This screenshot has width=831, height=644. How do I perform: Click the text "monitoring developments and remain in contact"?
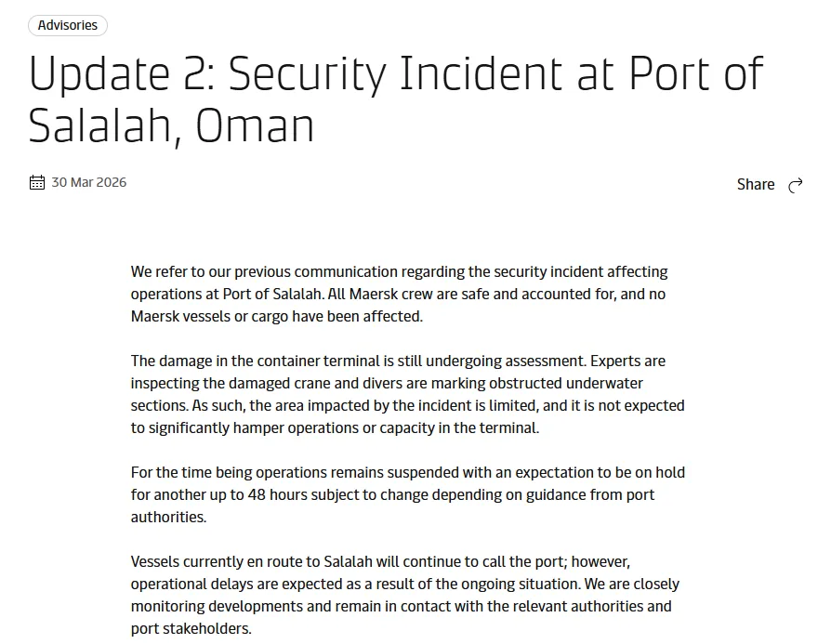pyautogui.click(x=288, y=606)
